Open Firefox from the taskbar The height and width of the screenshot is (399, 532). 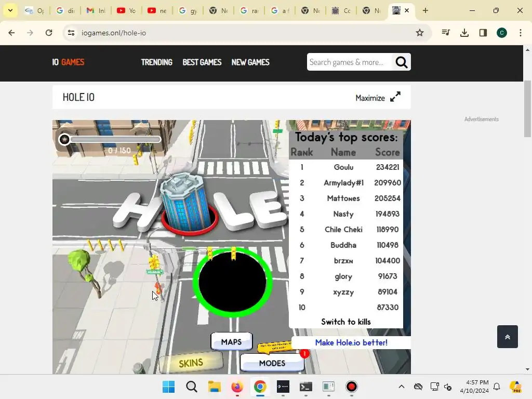[237, 387]
